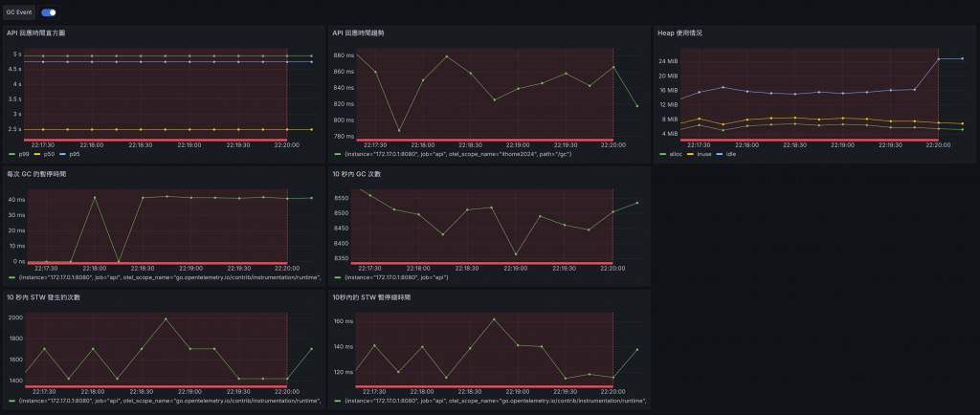The width and height of the screenshot is (980, 415).
Task: Click the inuse legend color indicator
Action: tap(694, 154)
